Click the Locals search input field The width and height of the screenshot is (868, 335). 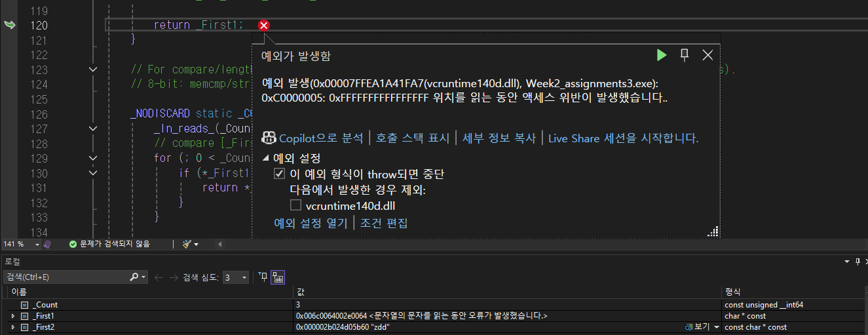[x=66, y=277]
